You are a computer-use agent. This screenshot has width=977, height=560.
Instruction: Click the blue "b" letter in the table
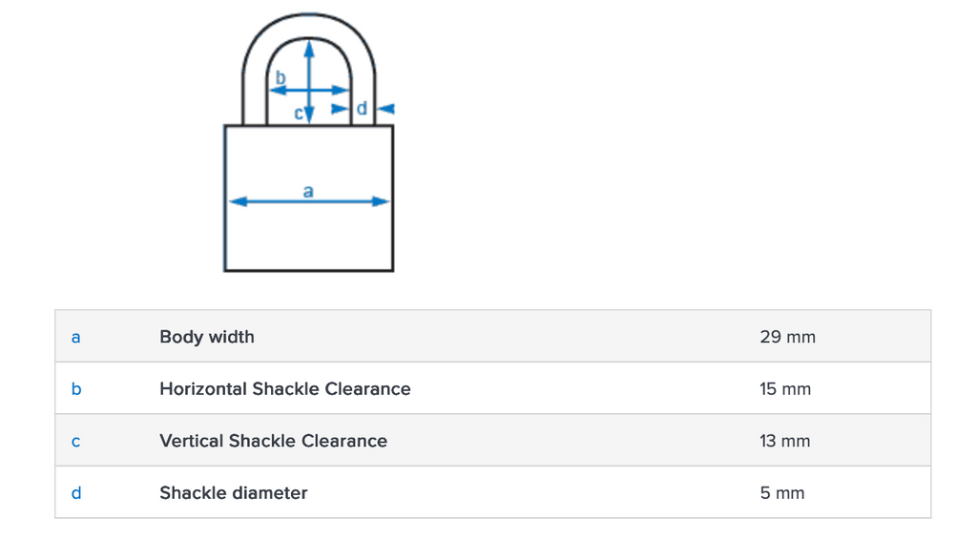76,389
